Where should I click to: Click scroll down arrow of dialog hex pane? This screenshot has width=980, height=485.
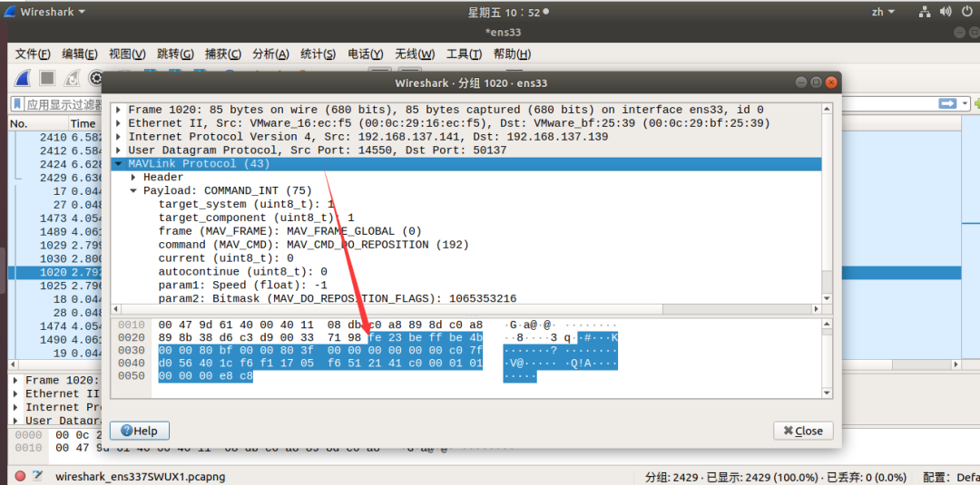coord(827,393)
